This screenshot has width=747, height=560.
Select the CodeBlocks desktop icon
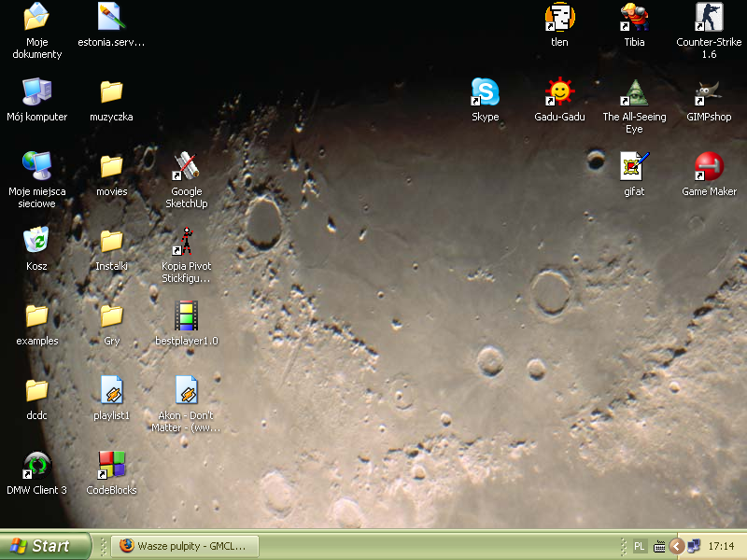111,466
